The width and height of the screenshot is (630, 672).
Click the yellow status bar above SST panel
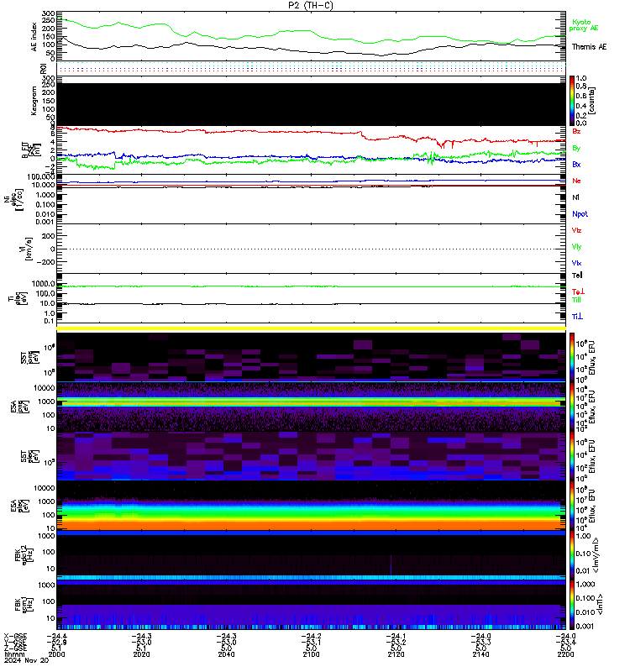(311, 328)
